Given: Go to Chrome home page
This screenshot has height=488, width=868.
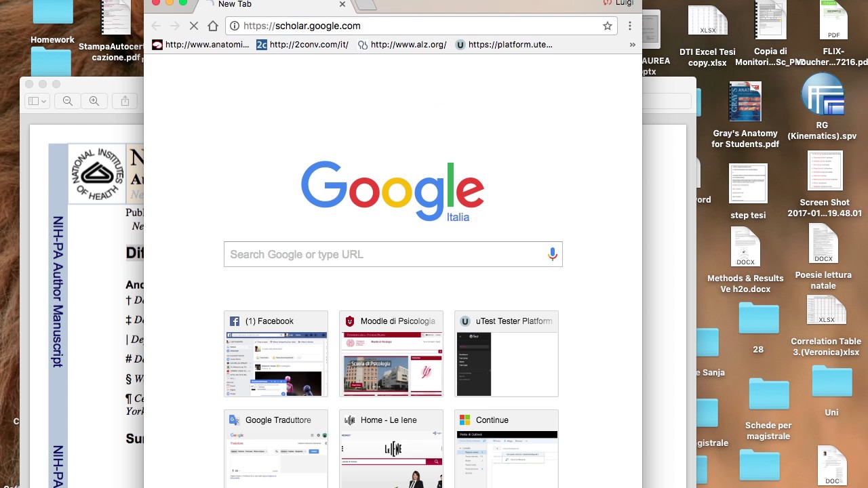Looking at the screenshot, I should tap(213, 26).
